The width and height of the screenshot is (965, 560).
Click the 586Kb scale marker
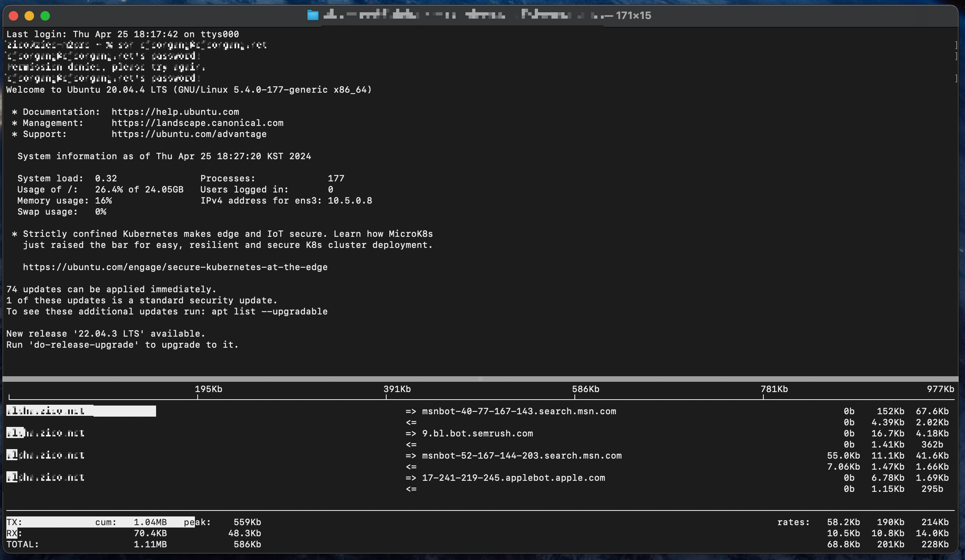coord(585,389)
